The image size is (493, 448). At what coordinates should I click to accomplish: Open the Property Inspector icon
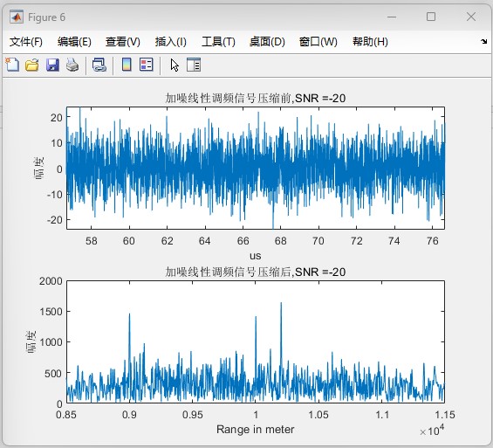(x=194, y=65)
